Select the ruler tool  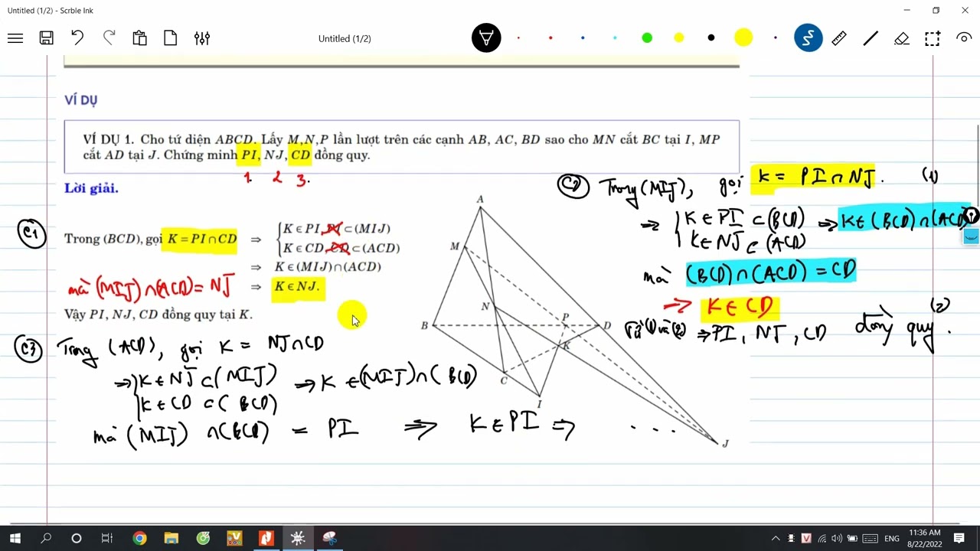pyautogui.click(x=839, y=38)
